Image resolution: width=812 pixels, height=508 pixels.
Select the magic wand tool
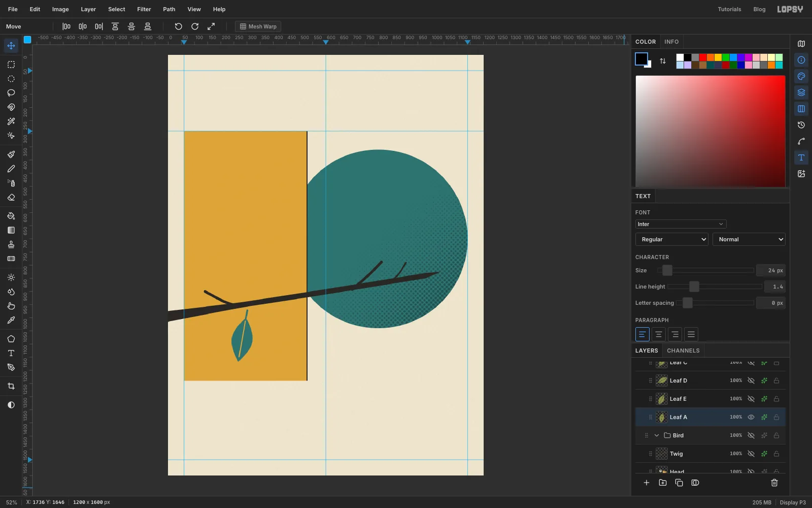click(11, 121)
